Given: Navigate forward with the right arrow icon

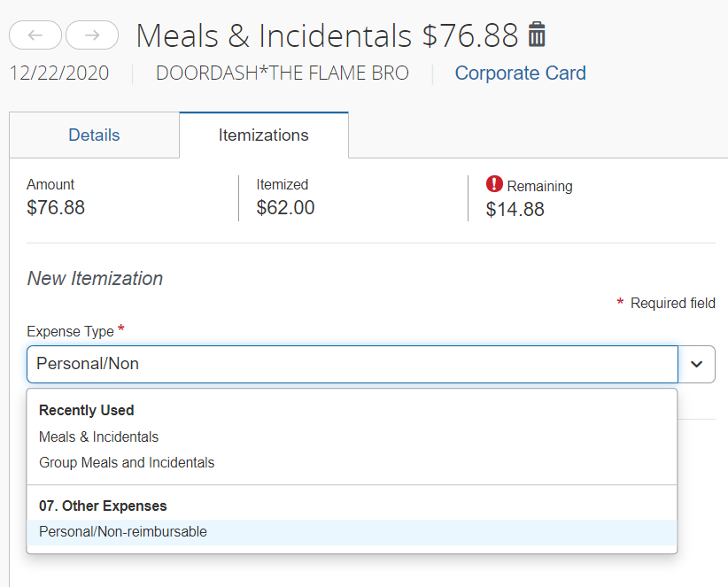Looking at the screenshot, I should (93, 35).
